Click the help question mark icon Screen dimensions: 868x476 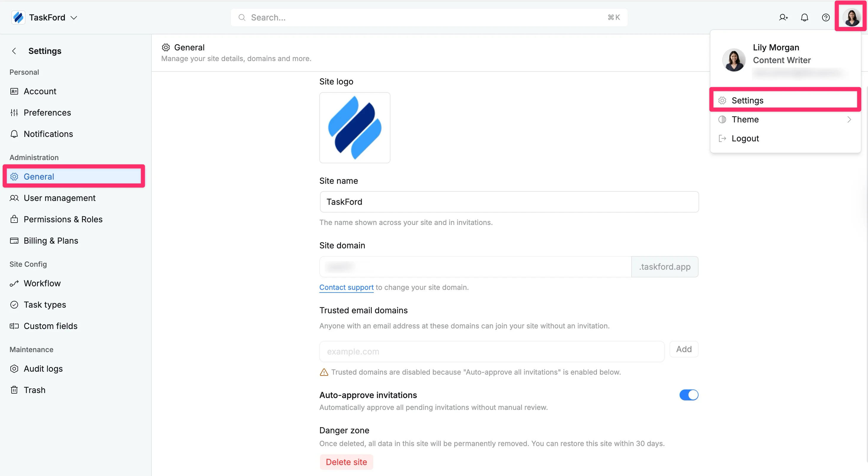(x=826, y=17)
